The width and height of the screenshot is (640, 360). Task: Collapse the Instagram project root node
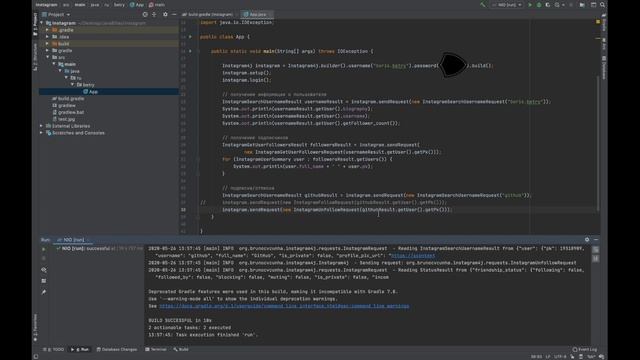click(x=42, y=23)
